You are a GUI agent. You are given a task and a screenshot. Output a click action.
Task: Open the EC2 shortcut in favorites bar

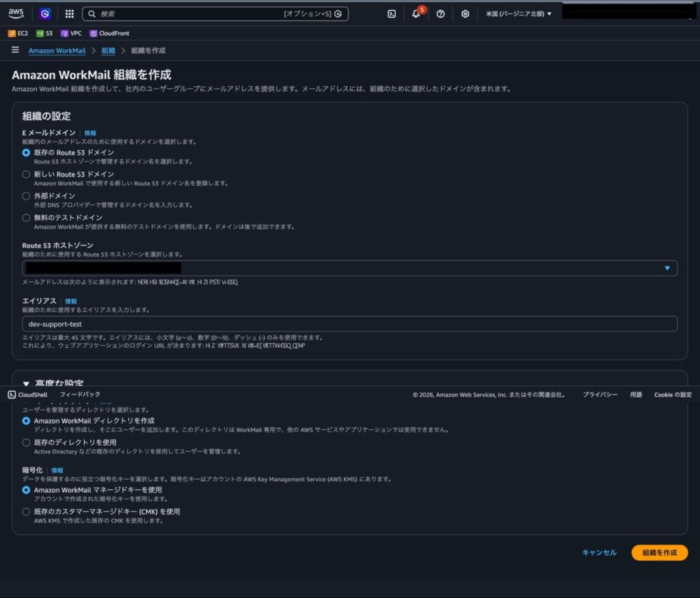point(17,33)
